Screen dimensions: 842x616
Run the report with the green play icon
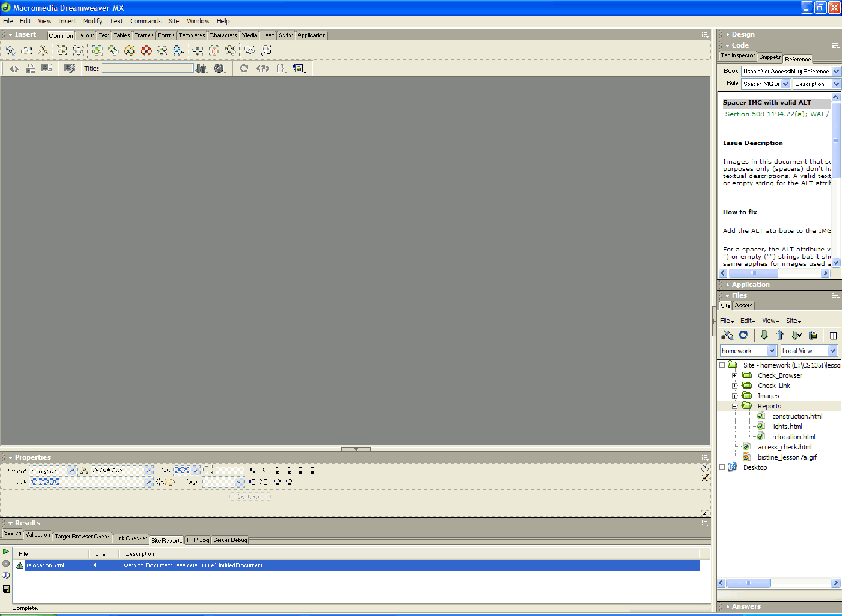tap(6, 552)
